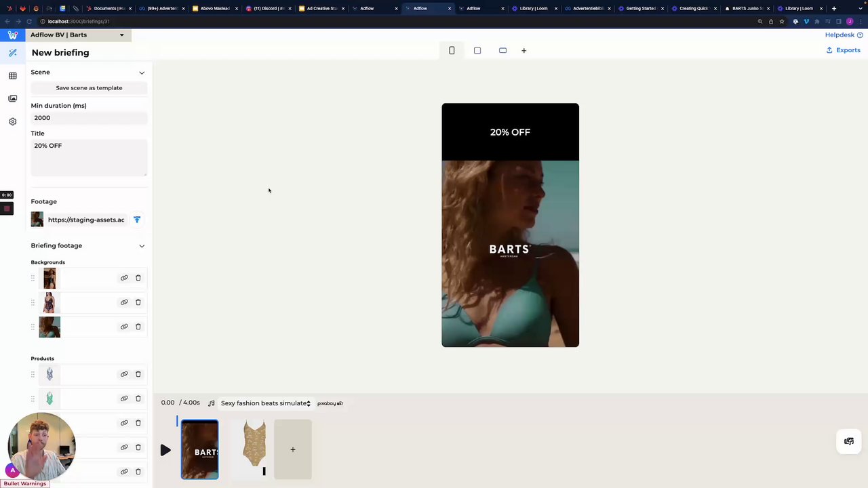Viewport: 868px width, 488px height.
Task: Link the second product footage item
Action: (x=124, y=399)
